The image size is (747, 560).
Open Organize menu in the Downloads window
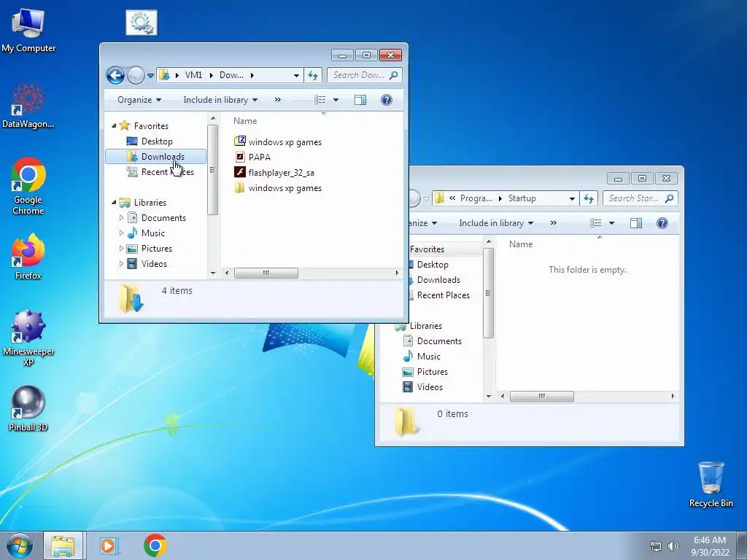(139, 99)
